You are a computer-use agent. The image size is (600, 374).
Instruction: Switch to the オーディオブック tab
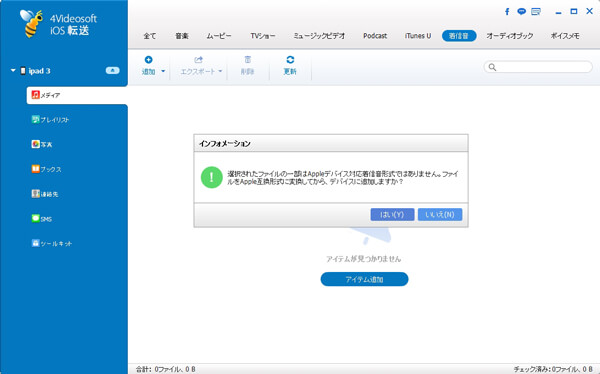[x=510, y=36]
